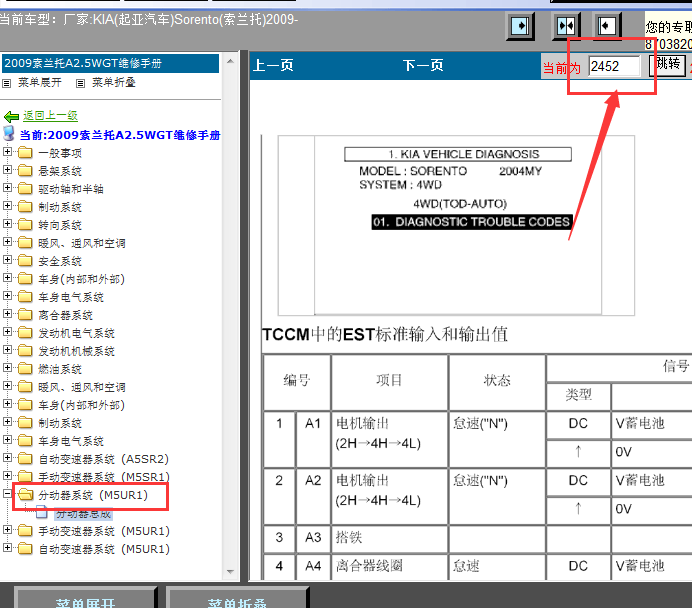Click document icon of 分动器总成
This screenshot has height=608, width=692.
(42, 513)
